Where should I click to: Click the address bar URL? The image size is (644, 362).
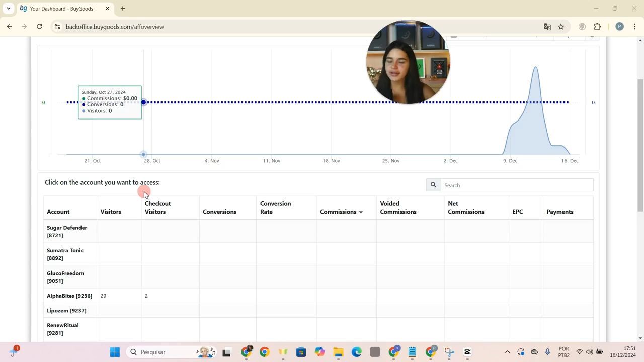click(x=115, y=27)
